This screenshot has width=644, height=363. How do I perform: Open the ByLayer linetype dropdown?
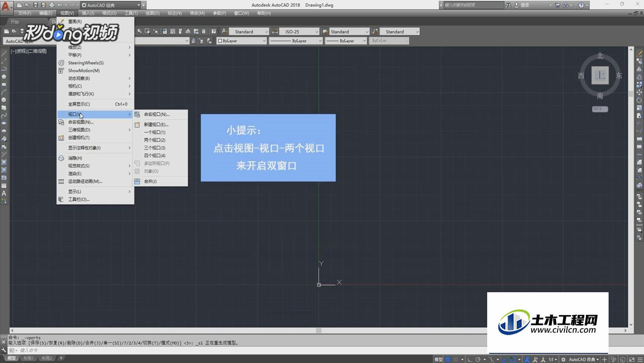pos(295,41)
